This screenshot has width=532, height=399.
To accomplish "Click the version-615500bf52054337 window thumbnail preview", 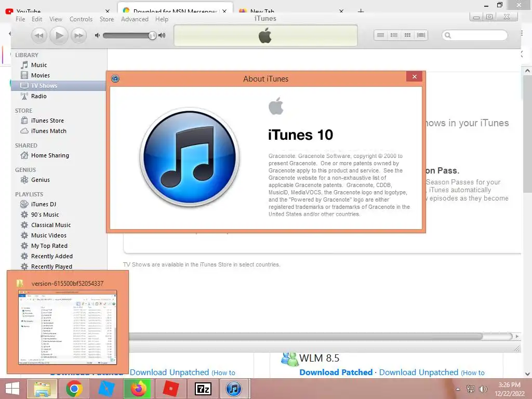I will point(68,327).
